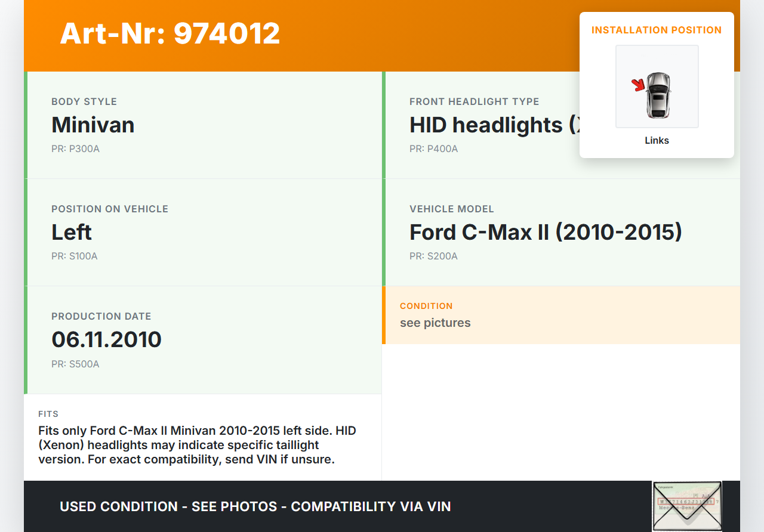Screen dimensions: 764x532
Task: Select the Body Style 'Minivan' value
Action: (x=93, y=125)
